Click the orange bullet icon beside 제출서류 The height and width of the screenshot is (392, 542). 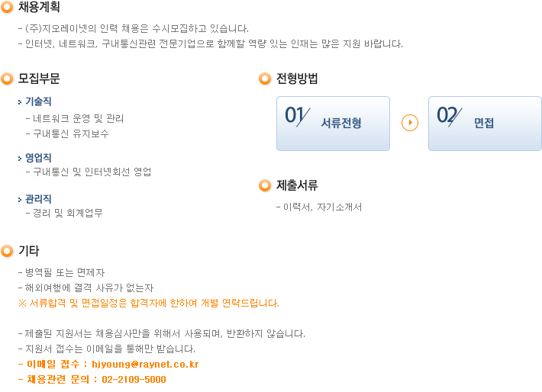click(265, 185)
